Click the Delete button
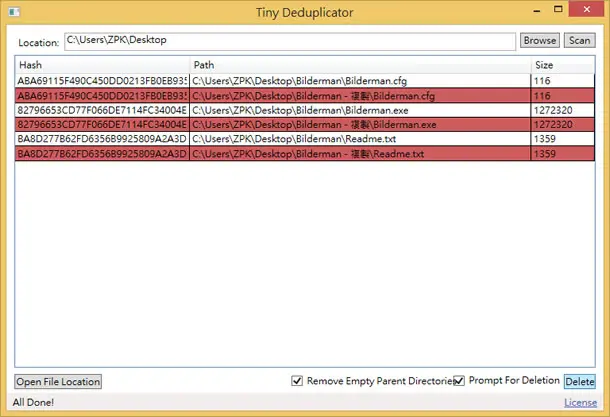This screenshot has width=610, height=417. click(580, 382)
